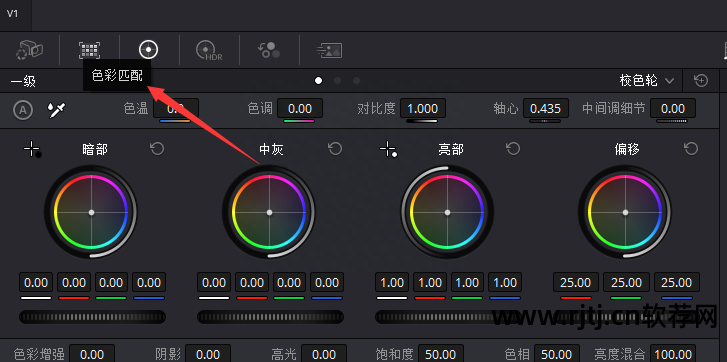Screen dimensions: 727x362
Task: Expand the 校色轮 mode dropdown
Action: pyautogui.click(x=646, y=81)
